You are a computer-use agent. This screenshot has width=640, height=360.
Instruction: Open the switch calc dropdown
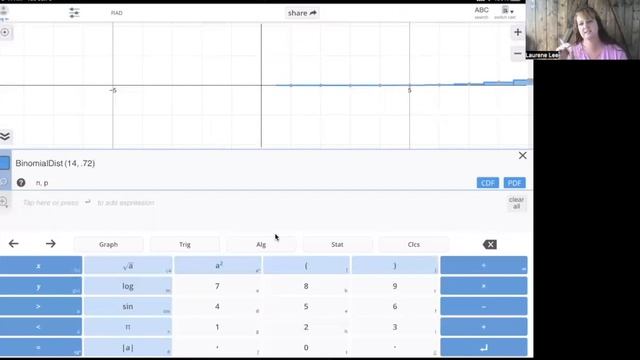505,12
